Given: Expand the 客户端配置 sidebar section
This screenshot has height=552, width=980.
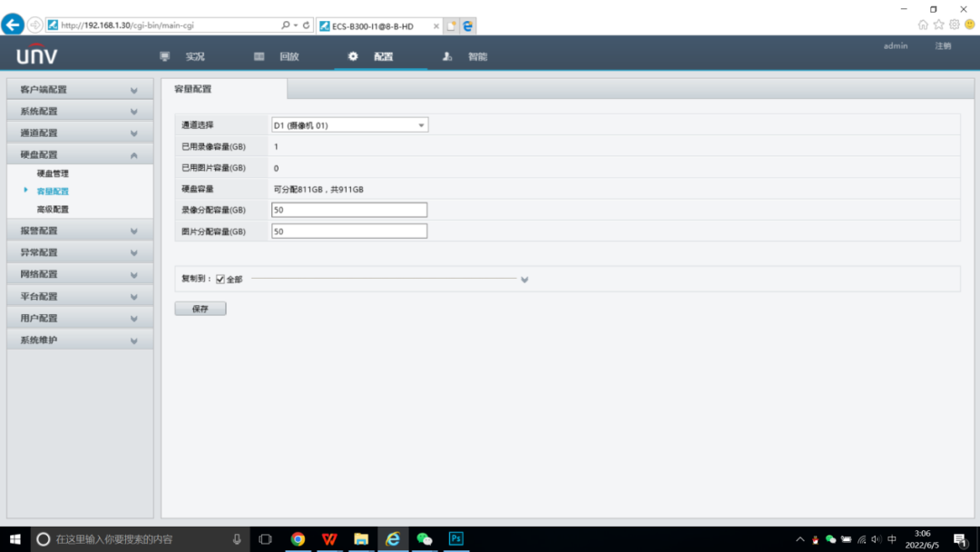Looking at the screenshot, I should tap(80, 90).
